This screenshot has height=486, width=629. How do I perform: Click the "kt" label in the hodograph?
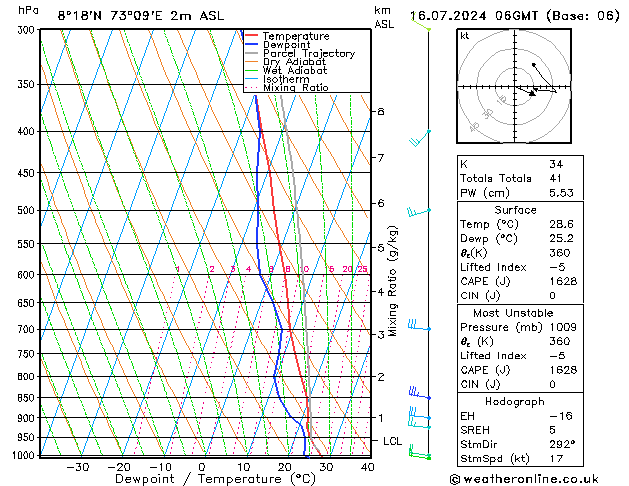pos(465,36)
